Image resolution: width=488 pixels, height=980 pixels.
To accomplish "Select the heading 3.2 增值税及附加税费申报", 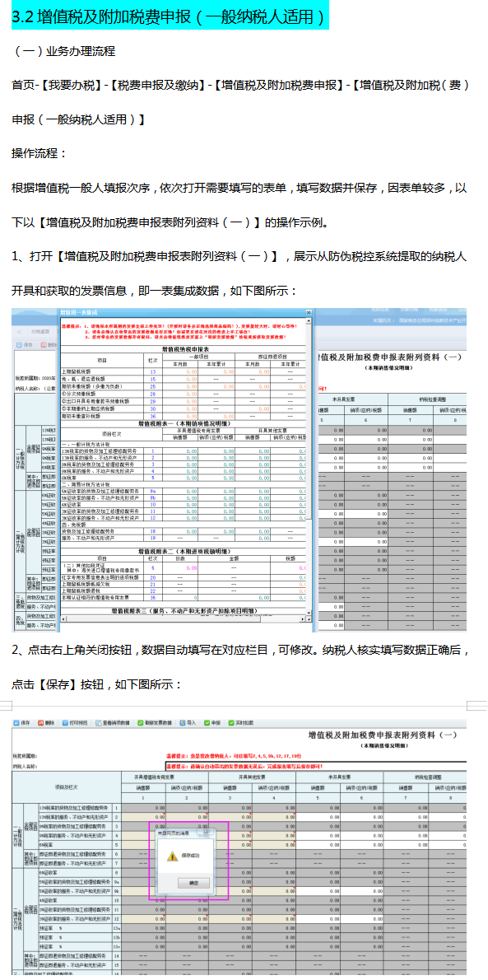I will coord(170,16).
